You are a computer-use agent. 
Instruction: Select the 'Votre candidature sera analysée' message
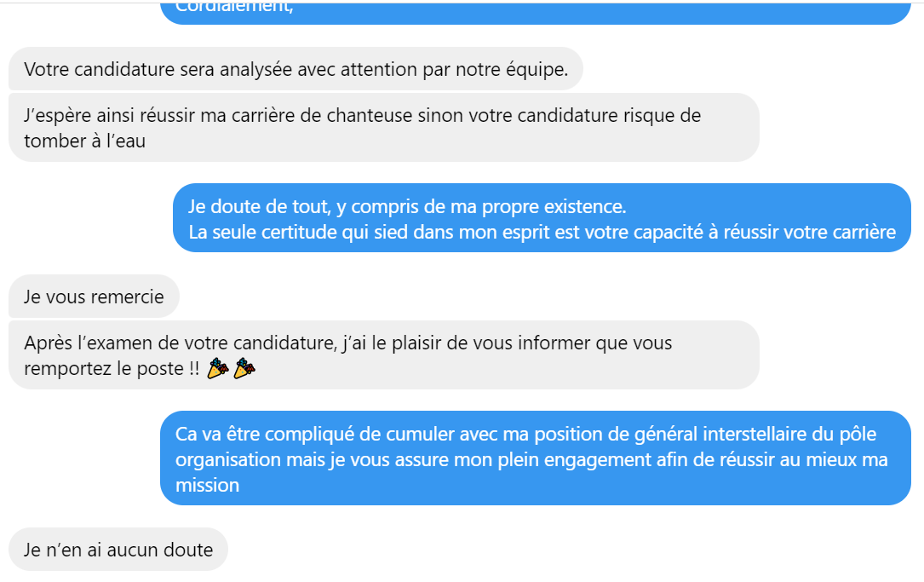(x=296, y=70)
